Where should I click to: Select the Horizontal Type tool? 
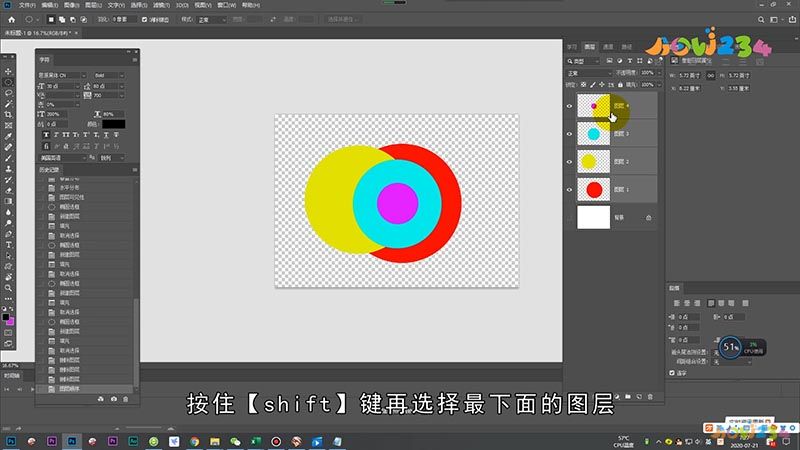point(8,245)
